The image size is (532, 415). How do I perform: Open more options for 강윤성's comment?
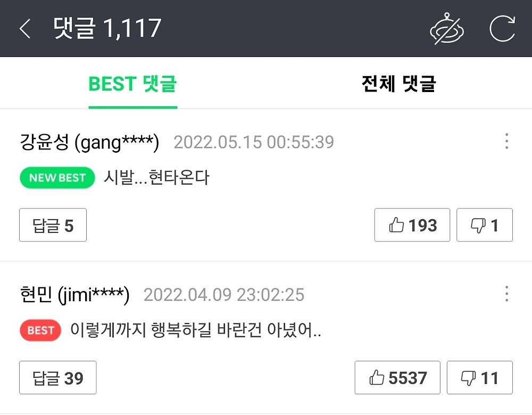pos(506,141)
